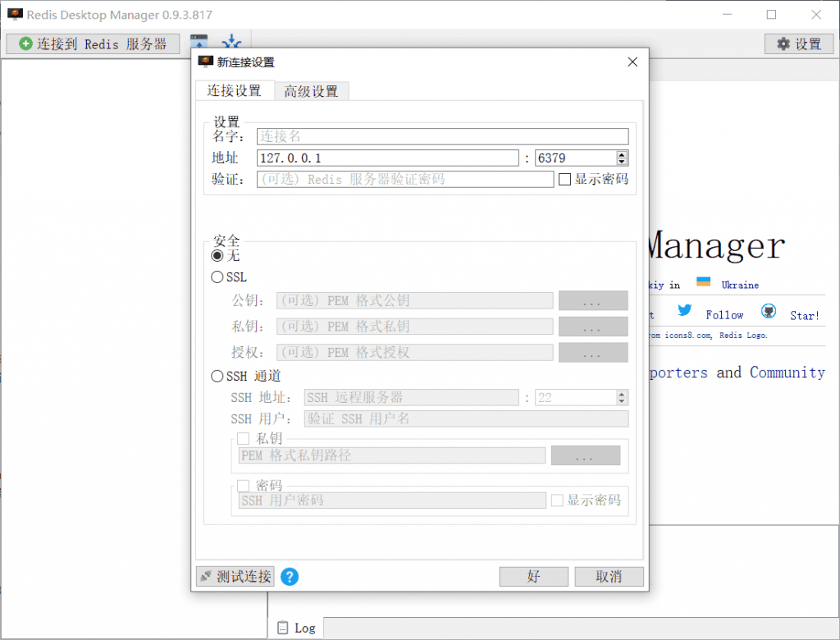
Task: Tick 显示密码 checkbox beside SSH 用户密码
Action: pyautogui.click(x=557, y=500)
